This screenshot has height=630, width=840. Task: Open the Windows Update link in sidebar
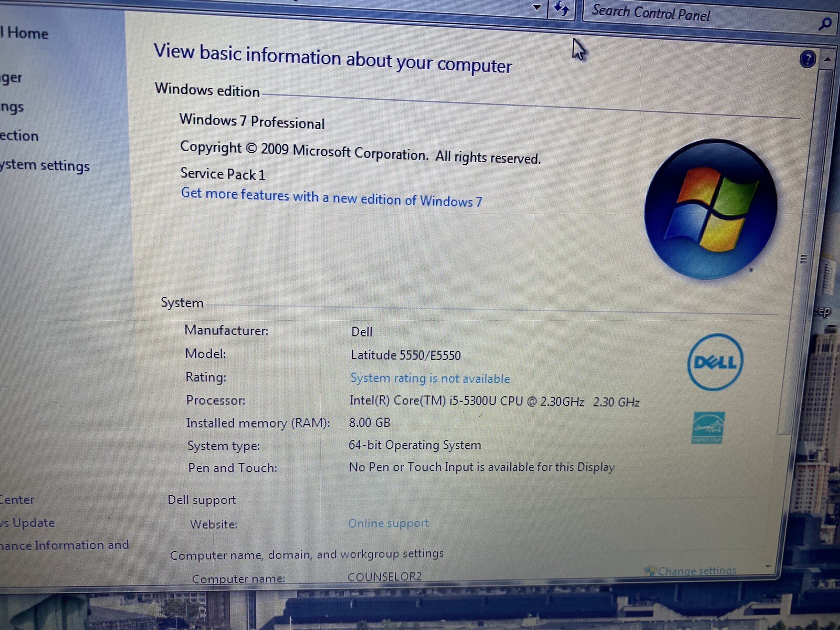[x=27, y=523]
